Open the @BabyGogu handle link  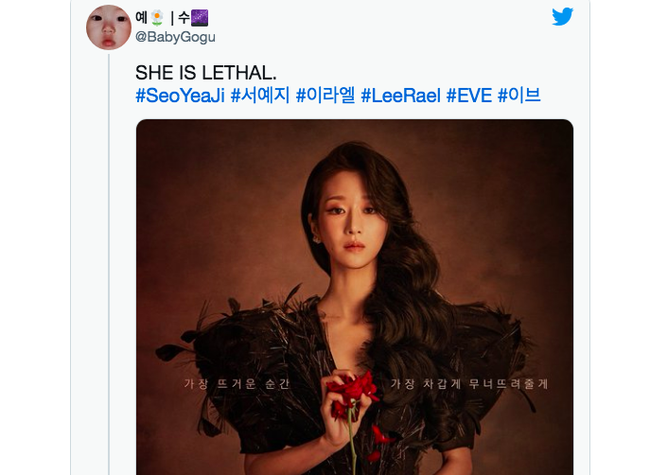pyautogui.click(x=175, y=37)
